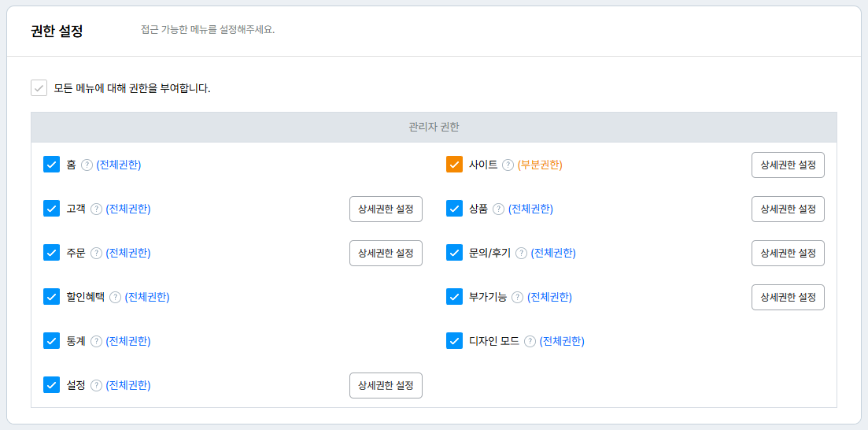Click the question mark icon beside 통계
This screenshot has width=868, height=430.
coord(97,341)
